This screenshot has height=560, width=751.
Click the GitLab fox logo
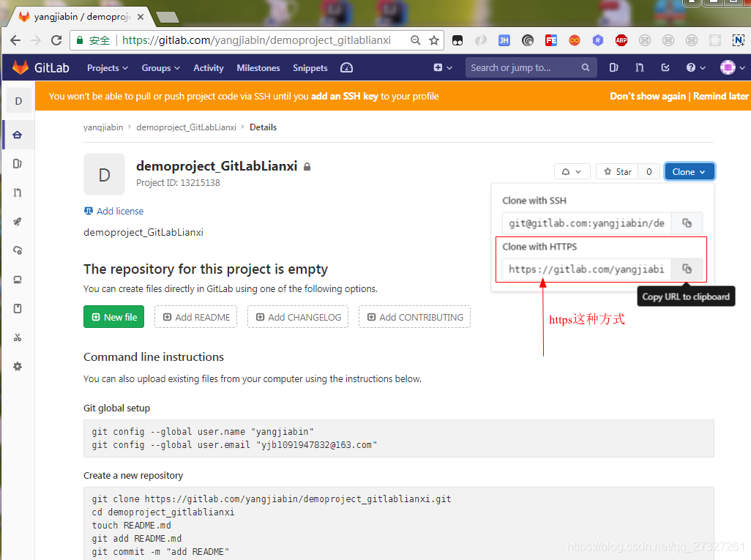pyautogui.click(x=20, y=67)
